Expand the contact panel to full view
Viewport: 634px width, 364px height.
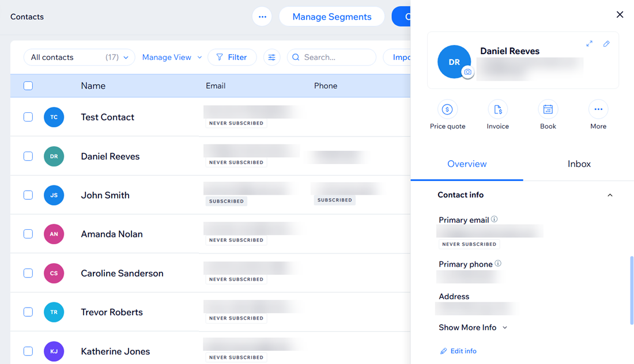[x=590, y=44]
